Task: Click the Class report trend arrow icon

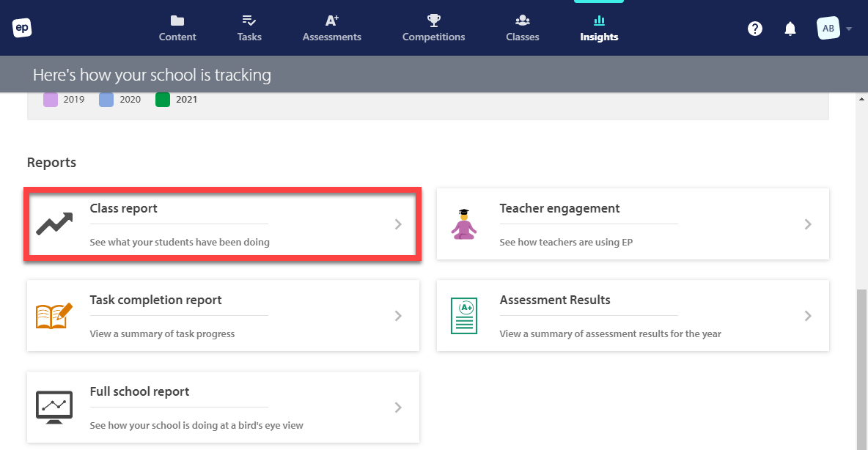Action: click(x=54, y=224)
